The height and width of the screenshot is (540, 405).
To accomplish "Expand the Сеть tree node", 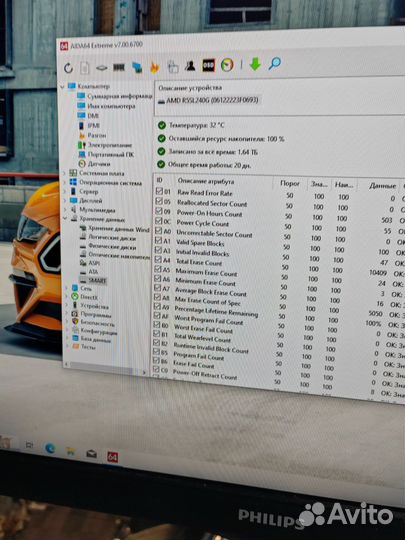I will pos(66,288).
